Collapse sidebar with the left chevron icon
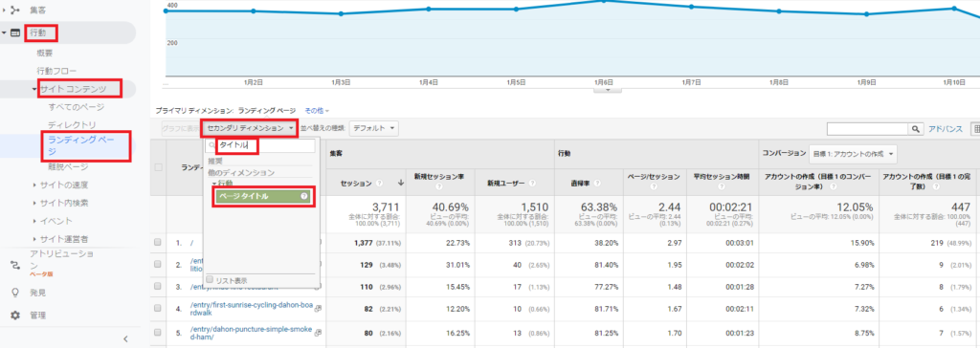 125,338
